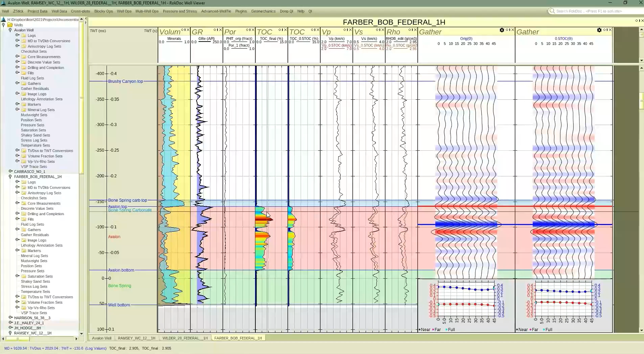Close the GR track with its X
The width and height of the screenshot is (644, 354).
221,30
